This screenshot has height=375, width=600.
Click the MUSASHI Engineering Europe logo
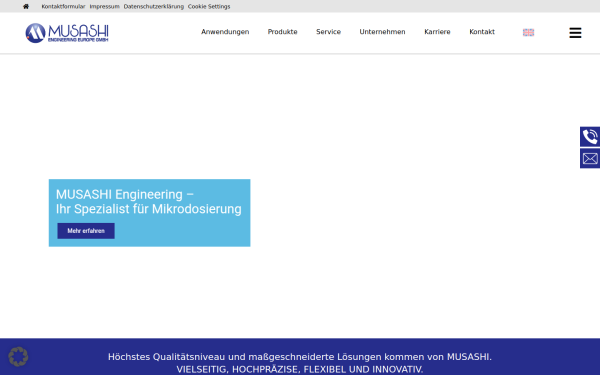point(67,33)
